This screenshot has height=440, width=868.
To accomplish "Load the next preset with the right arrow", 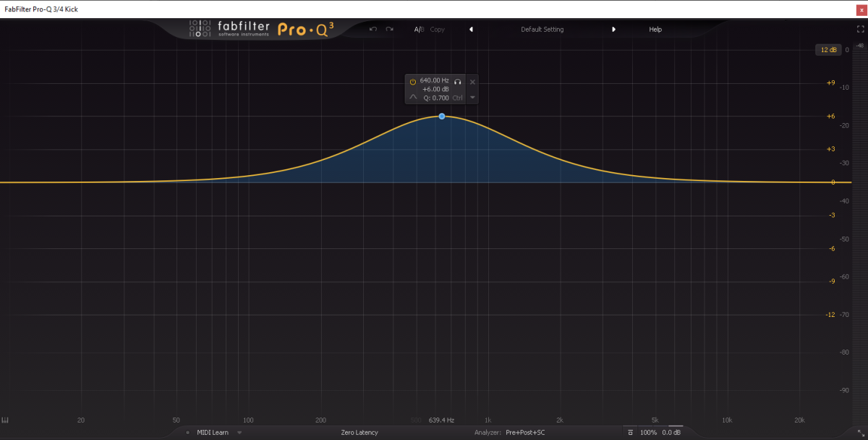I will (x=613, y=30).
